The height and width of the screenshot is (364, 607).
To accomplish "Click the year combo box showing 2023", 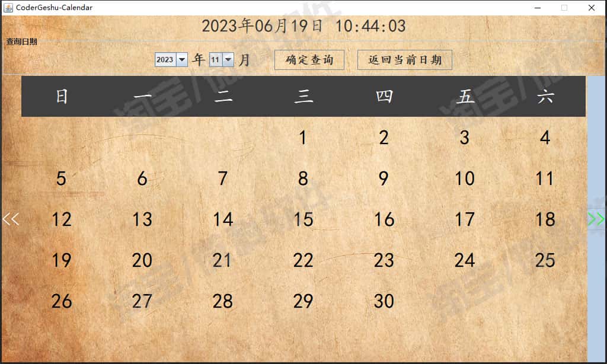I will [171, 60].
